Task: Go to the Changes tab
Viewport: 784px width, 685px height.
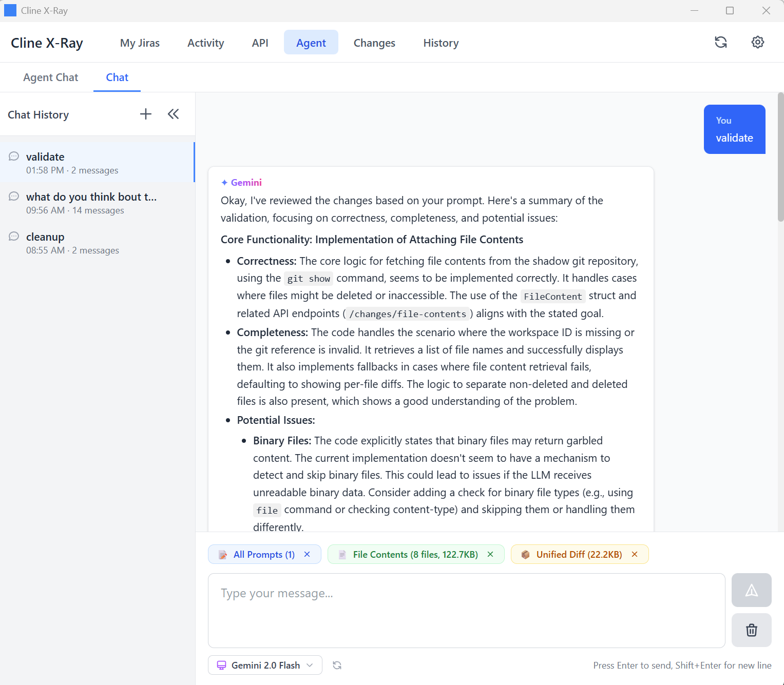Action: [x=374, y=43]
